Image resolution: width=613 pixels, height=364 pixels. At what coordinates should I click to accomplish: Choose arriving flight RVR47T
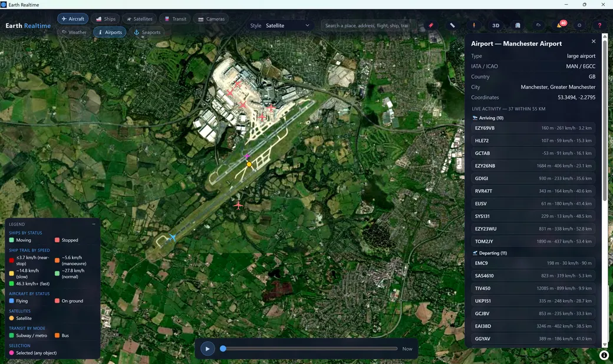533,191
